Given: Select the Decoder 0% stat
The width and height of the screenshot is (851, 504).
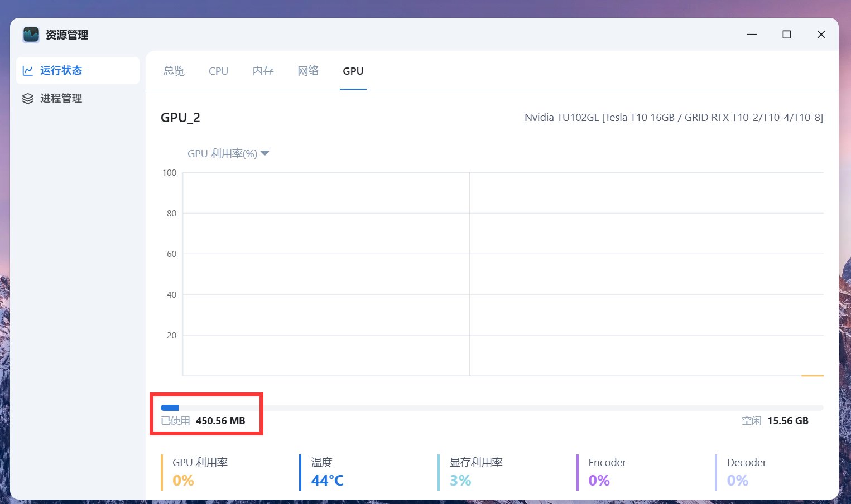Looking at the screenshot, I should (x=746, y=472).
